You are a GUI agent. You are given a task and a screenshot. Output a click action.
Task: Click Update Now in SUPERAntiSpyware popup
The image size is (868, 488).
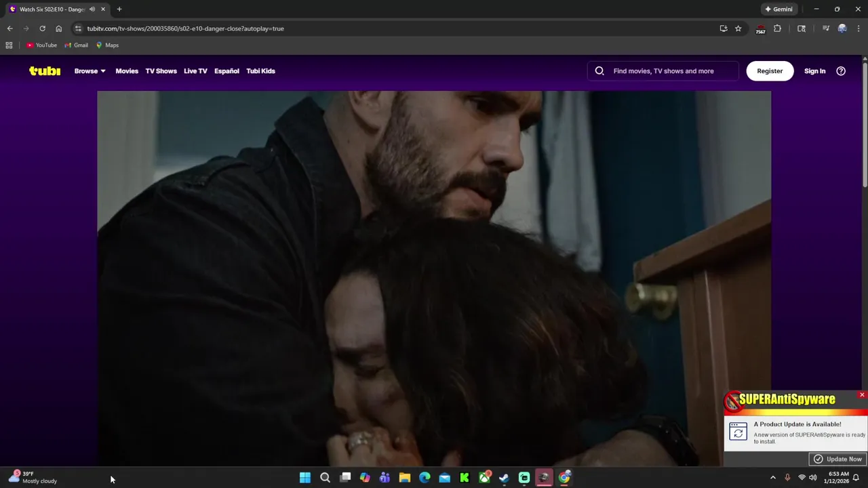coord(838,459)
